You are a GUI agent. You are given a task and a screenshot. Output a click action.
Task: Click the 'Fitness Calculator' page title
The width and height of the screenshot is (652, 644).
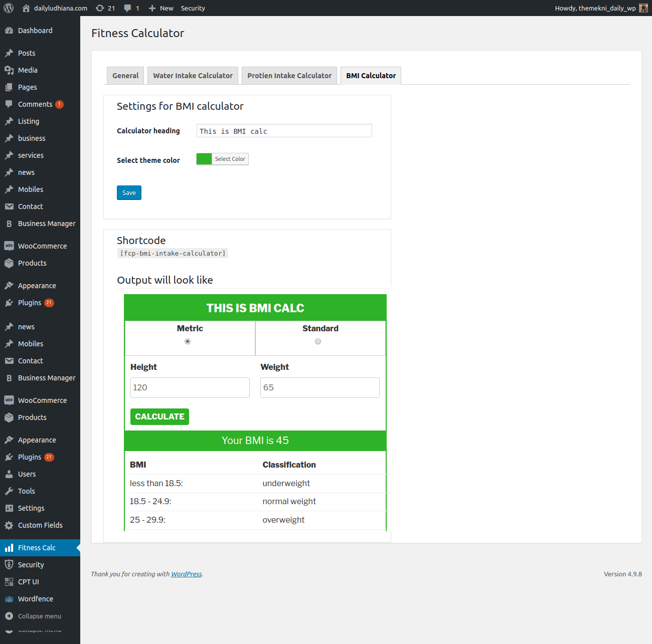click(x=138, y=33)
